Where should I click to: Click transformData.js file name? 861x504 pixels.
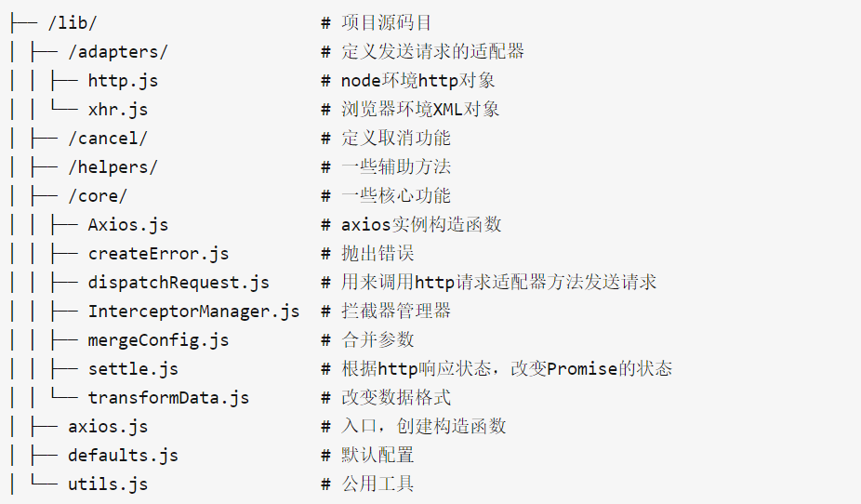tap(168, 397)
